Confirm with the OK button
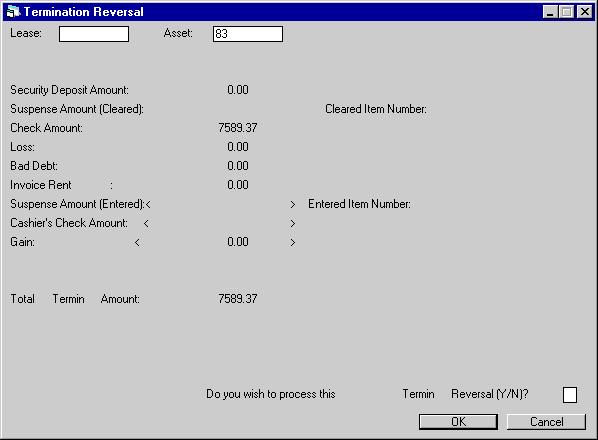The width and height of the screenshot is (598, 440). pyautogui.click(x=458, y=422)
